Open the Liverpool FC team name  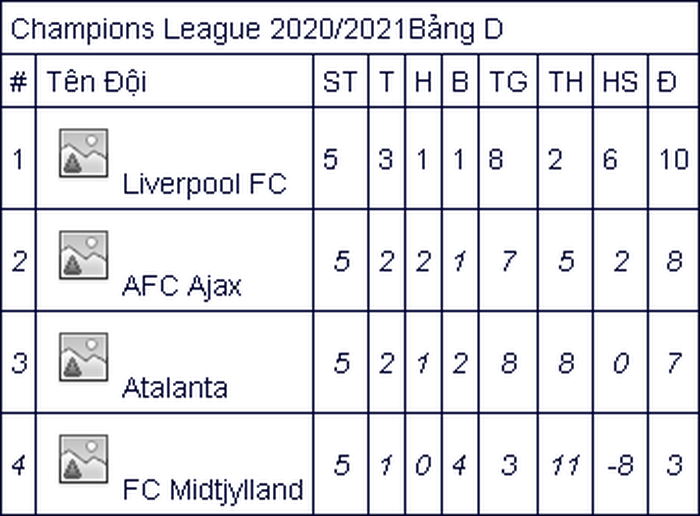click(204, 184)
